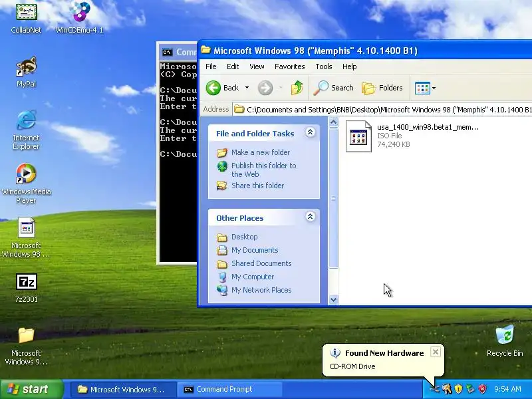Open the Edit menu
The image size is (532, 399).
click(233, 66)
